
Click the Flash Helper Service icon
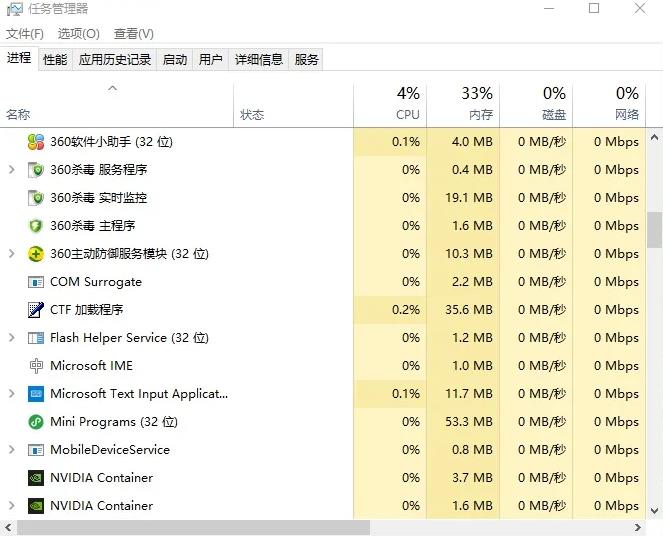(x=36, y=338)
